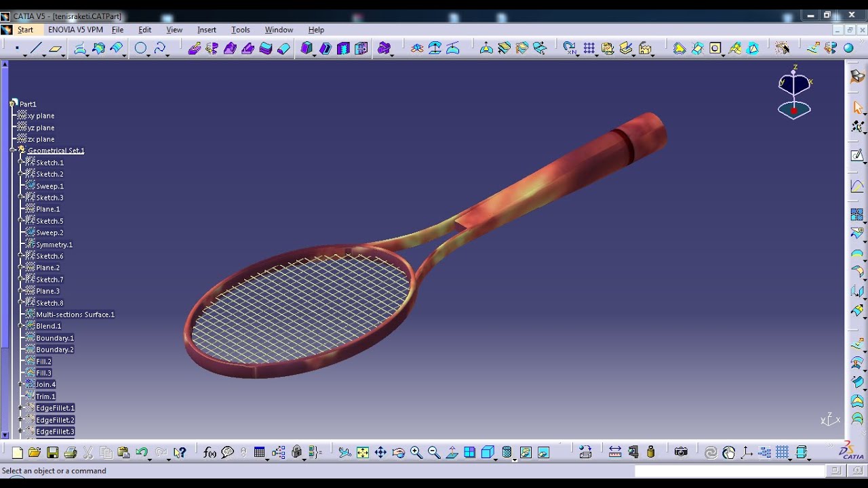
Task: Open the Help menu
Action: 316,30
